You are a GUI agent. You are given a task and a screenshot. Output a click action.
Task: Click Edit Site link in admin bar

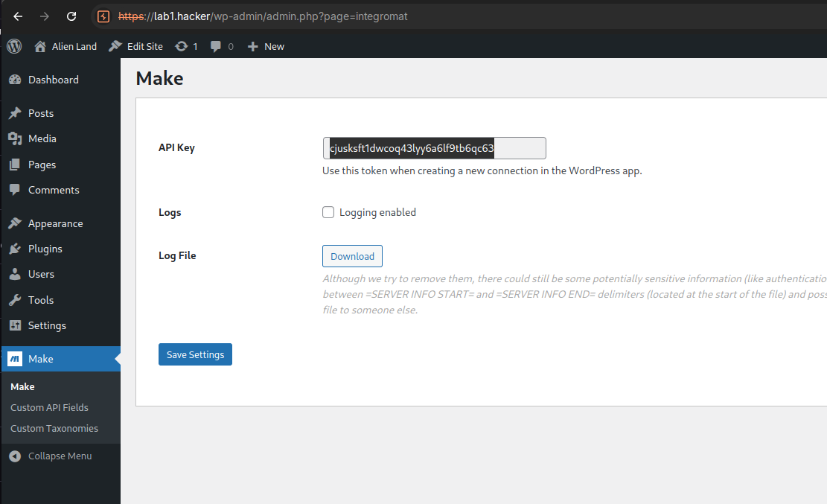144,46
